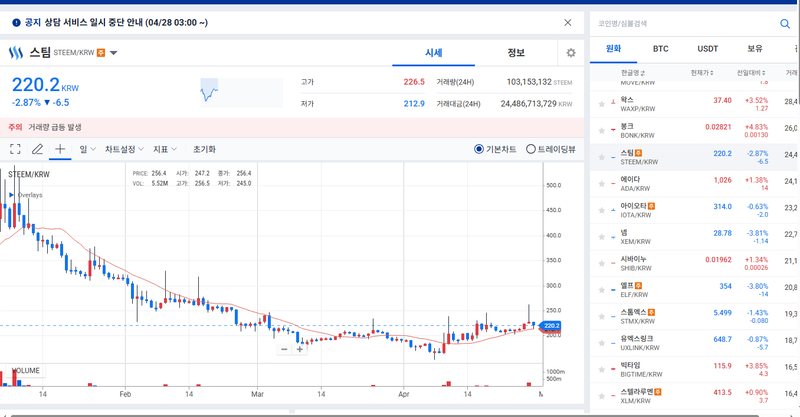
Task: Zoom out chart with minus button
Action: click(284, 349)
